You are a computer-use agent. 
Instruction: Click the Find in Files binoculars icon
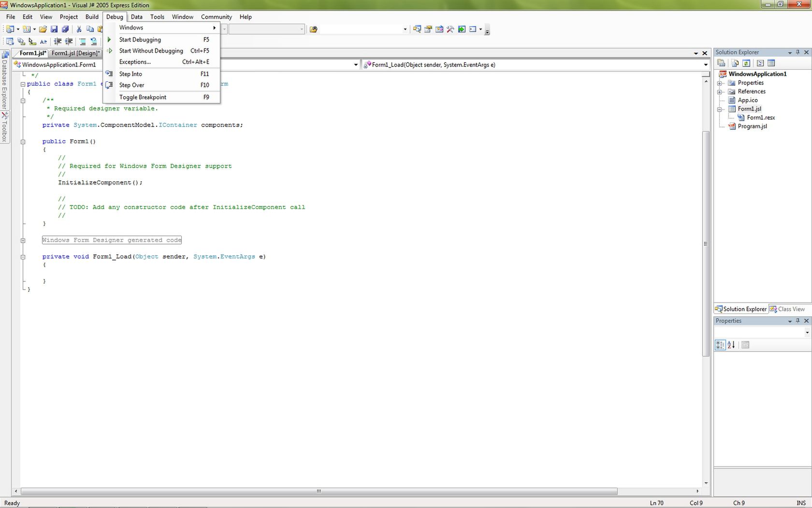pos(313,29)
